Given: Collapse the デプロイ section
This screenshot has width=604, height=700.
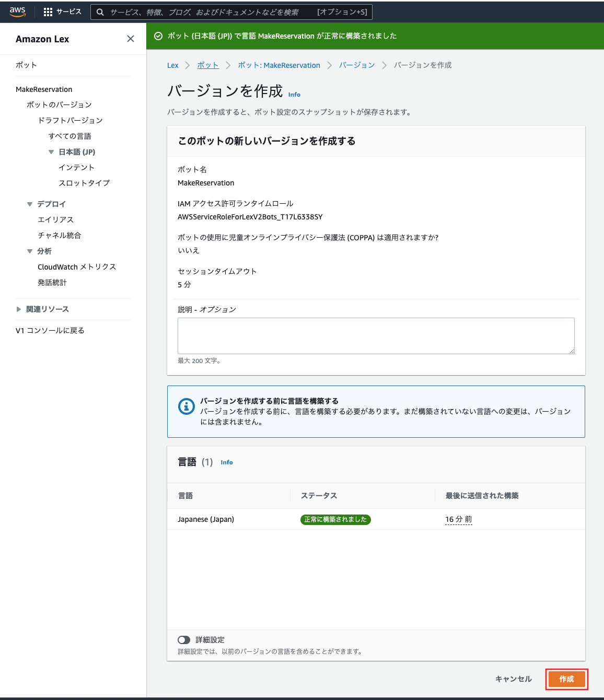Looking at the screenshot, I should (x=30, y=204).
